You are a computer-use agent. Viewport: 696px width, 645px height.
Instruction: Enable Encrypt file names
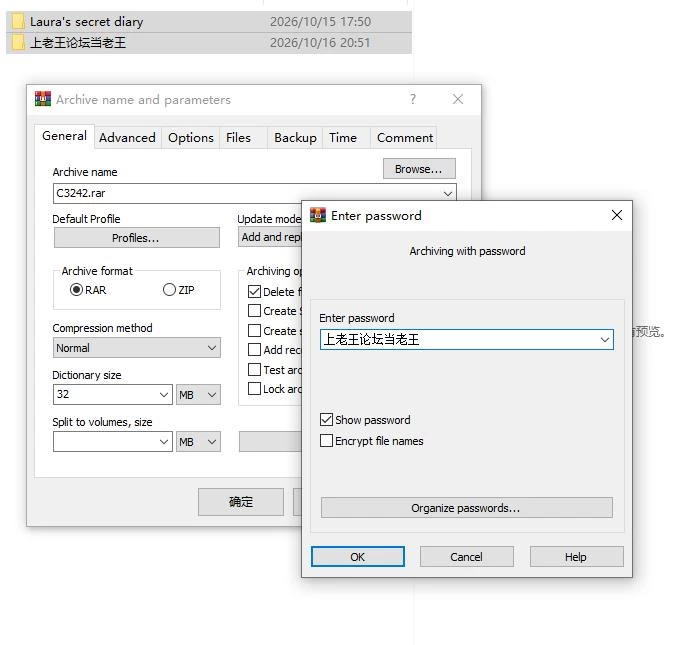326,440
